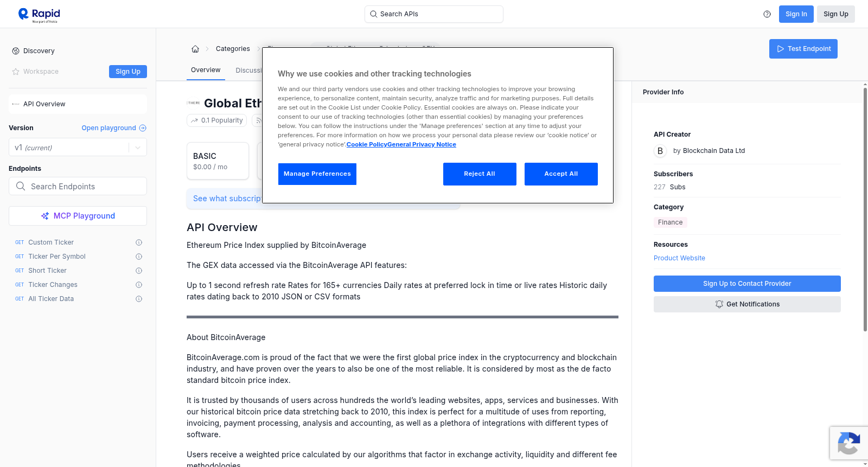Click sidebar Workspace Sign Up button
The width and height of the screenshot is (868, 467).
coord(128,72)
